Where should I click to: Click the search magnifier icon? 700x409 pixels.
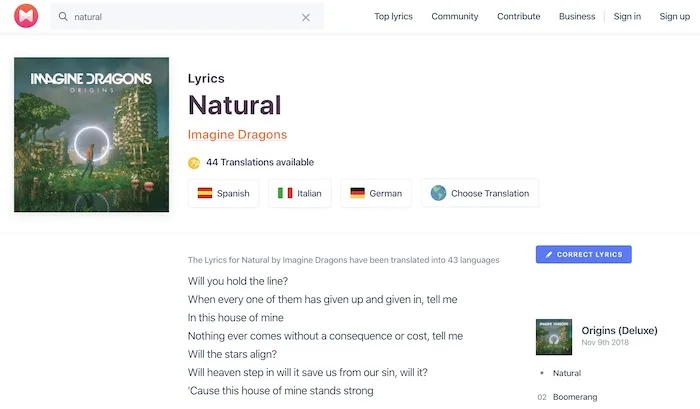click(63, 17)
